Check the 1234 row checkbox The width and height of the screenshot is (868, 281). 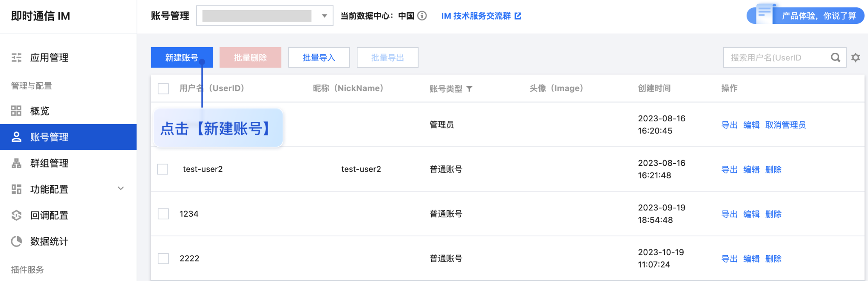pyautogui.click(x=163, y=214)
